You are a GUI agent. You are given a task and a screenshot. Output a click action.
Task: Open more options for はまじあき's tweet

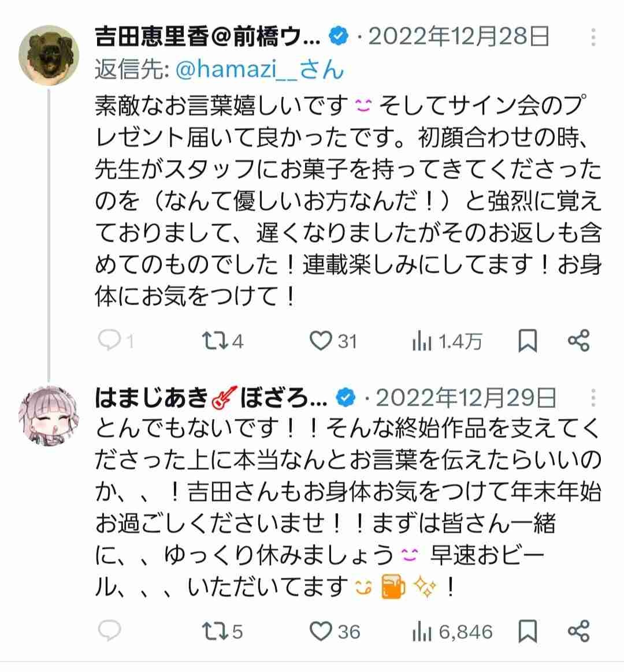pos(593,398)
